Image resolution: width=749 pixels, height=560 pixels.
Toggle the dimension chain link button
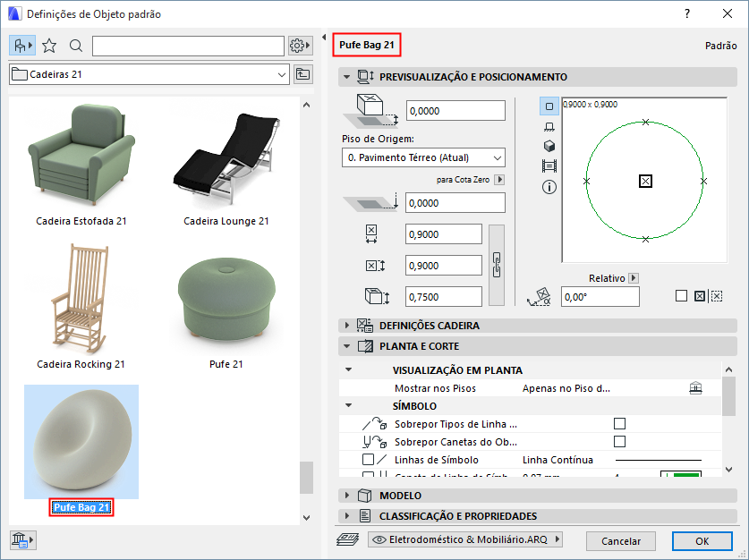click(x=498, y=265)
